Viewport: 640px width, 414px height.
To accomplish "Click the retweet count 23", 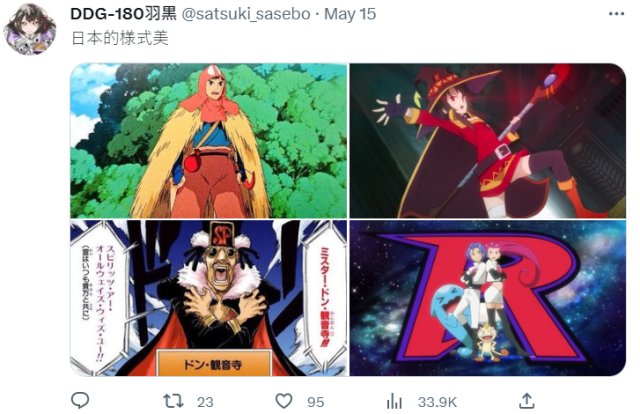I will pos(205,402).
